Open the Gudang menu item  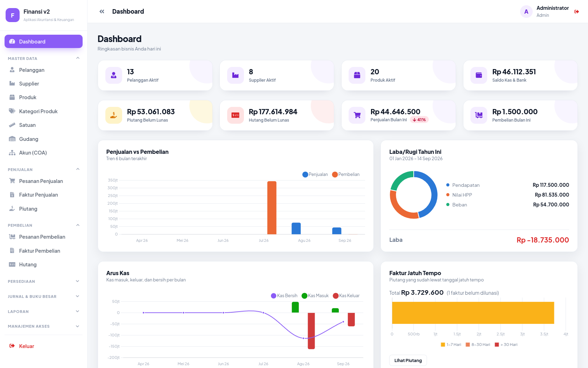pyautogui.click(x=43, y=139)
